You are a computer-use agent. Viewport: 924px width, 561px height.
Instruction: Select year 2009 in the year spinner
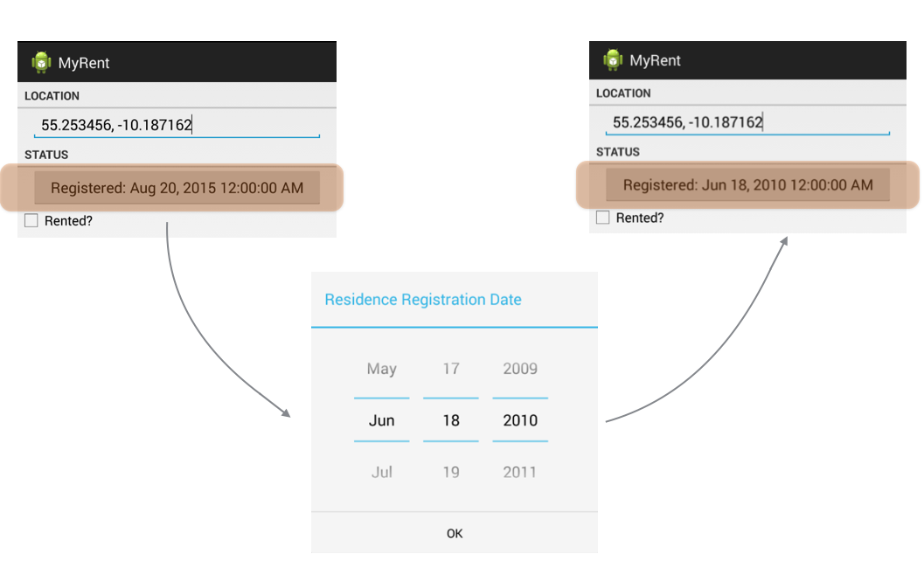[x=519, y=369]
